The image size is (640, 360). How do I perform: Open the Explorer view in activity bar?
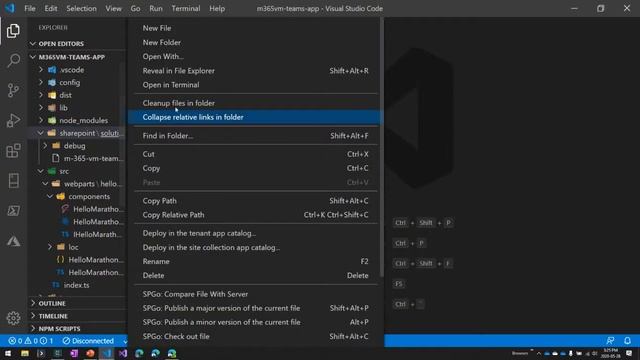(13, 31)
